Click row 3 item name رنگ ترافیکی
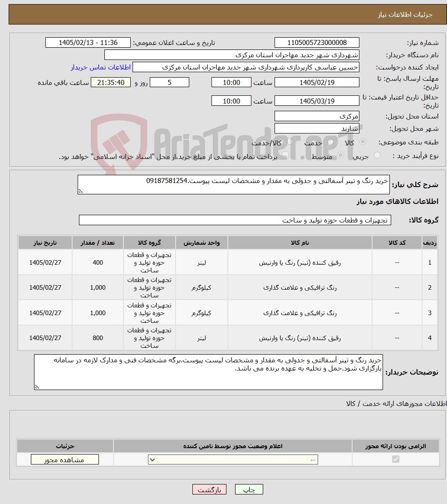The height and width of the screenshot is (504, 447). click(x=300, y=313)
